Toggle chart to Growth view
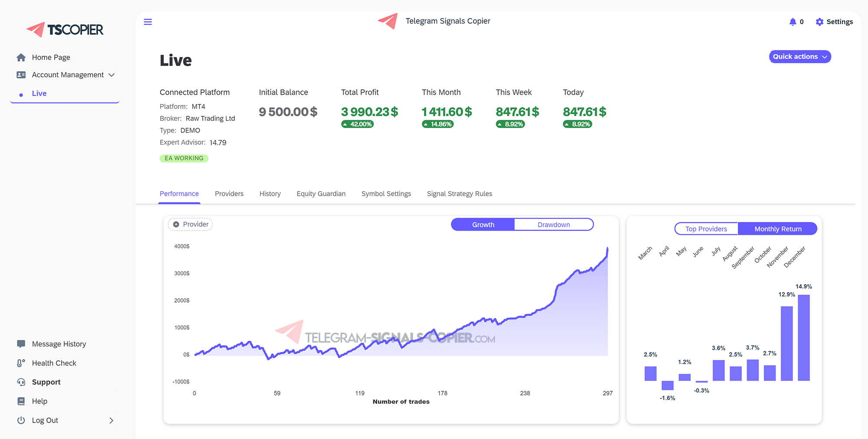 (483, 224)
